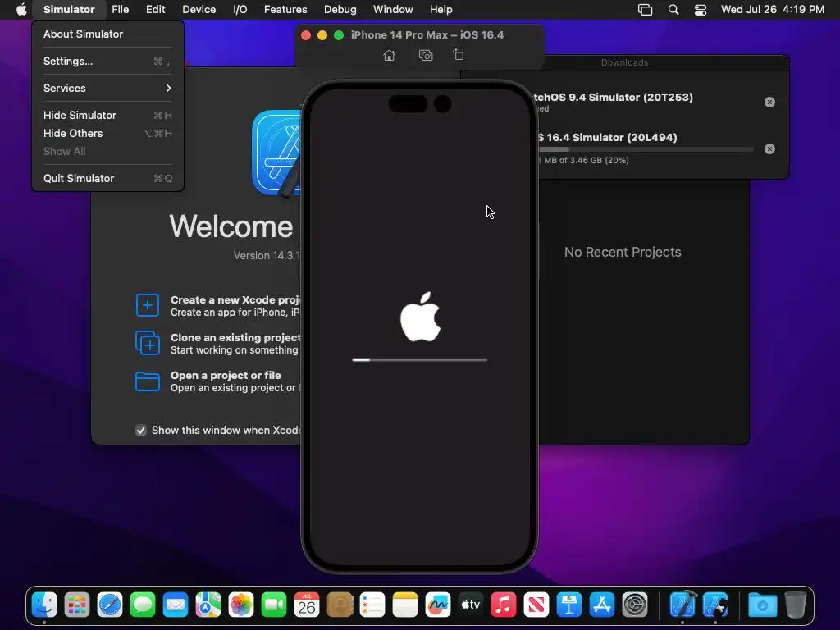
Task: Click the Open a project or file label
Action: (226, 375)
